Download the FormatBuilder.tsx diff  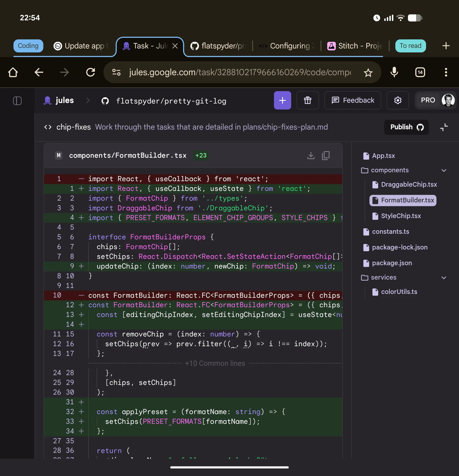[311, 156]
